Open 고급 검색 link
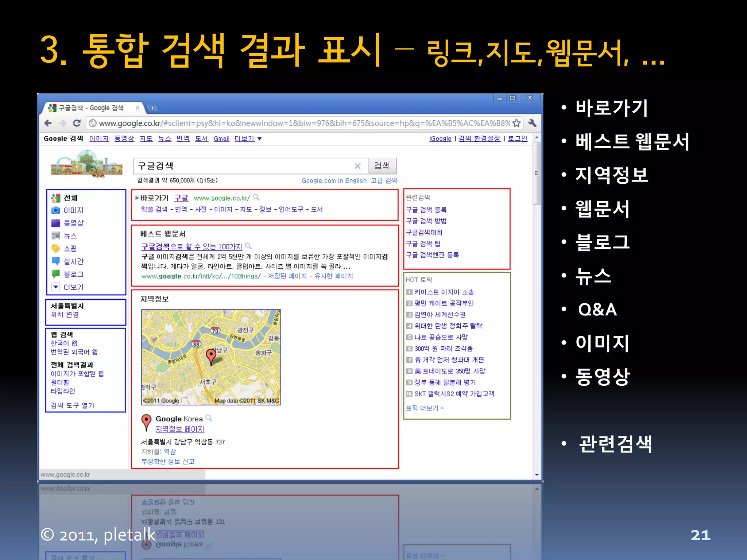This screenshot has width=747, height=560. click(384, 181)
